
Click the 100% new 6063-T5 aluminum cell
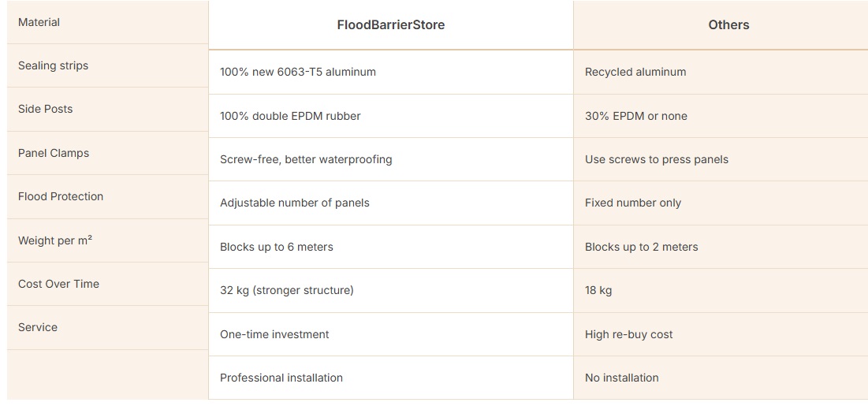pyautogui.click(x=298, y=72)
